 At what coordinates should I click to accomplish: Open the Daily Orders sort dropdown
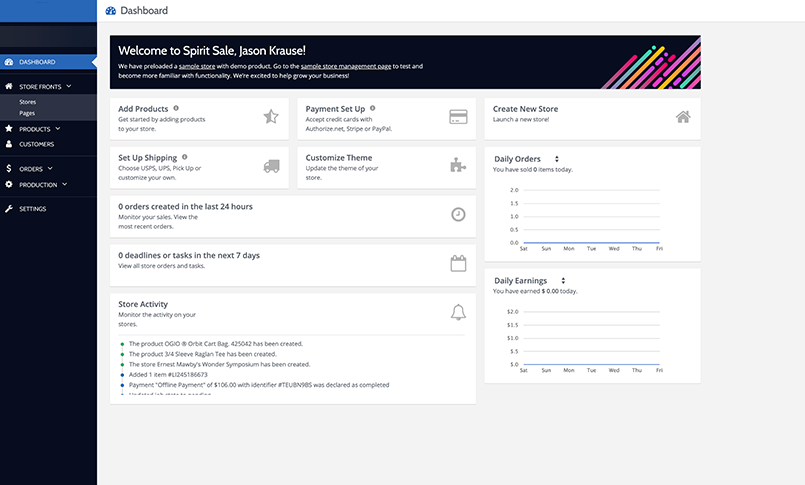point(556,159)
